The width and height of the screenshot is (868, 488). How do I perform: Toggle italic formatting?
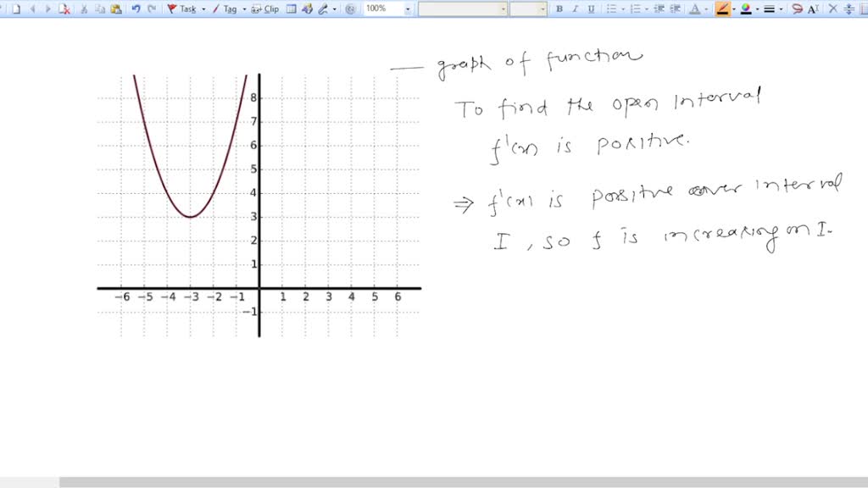(x=575, y=9)
